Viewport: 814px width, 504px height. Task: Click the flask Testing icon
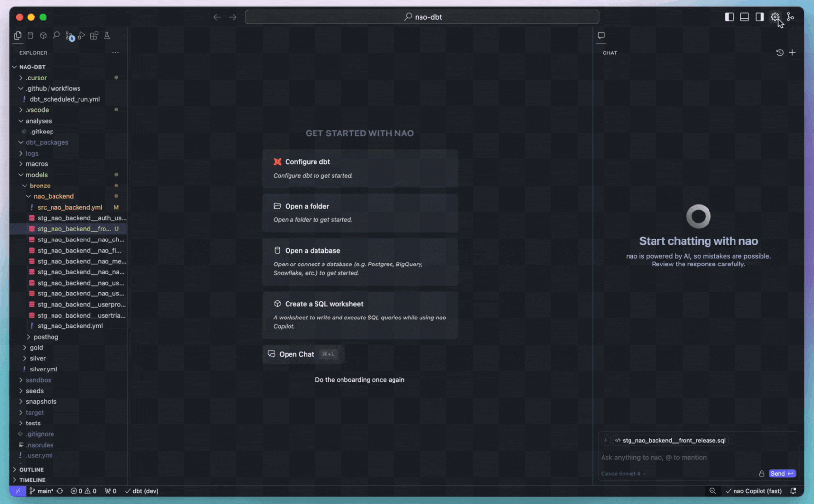106,36
